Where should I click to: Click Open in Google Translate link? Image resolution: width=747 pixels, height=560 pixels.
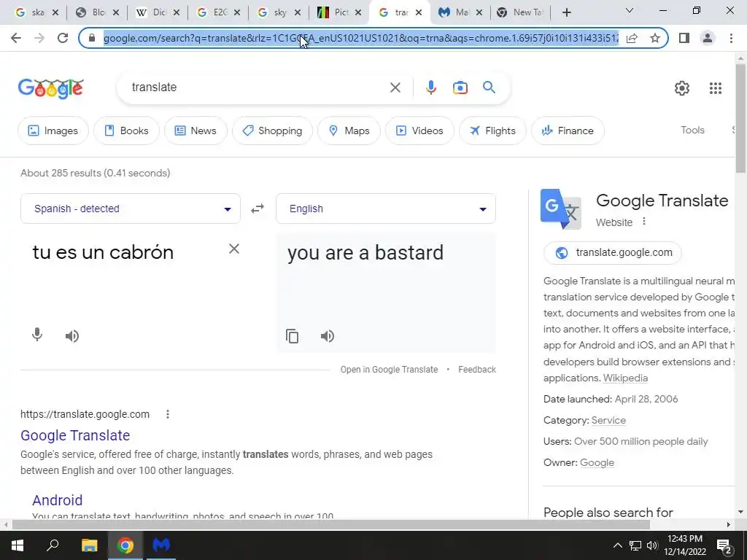click(x=389, y=370)
